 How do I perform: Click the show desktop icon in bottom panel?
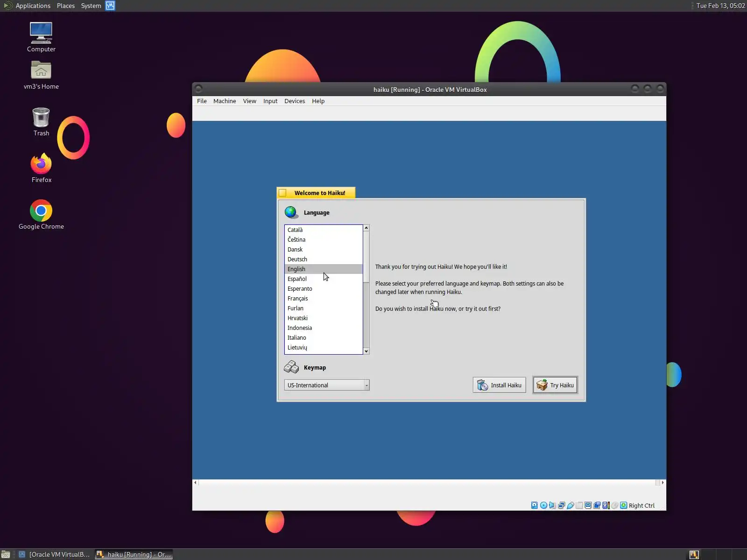[6, 554]
